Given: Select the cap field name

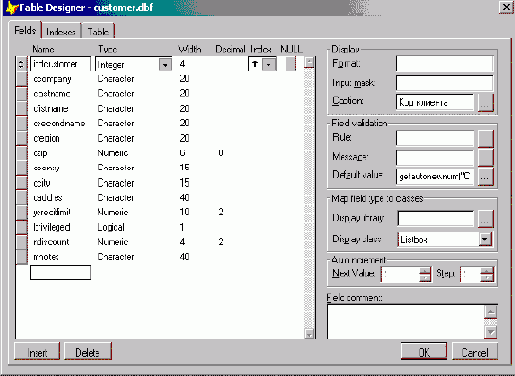Looking at the screenshot, I should pos(41,153).
